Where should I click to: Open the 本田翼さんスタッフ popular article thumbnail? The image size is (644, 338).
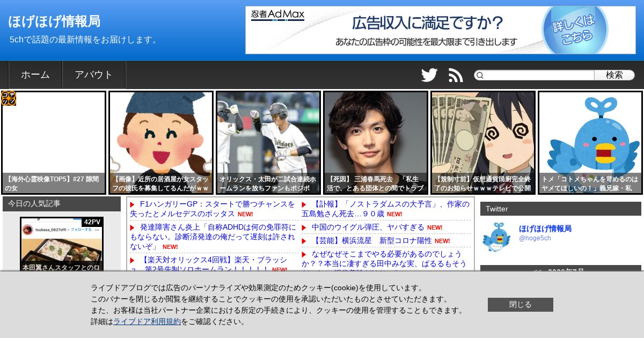(62, 245)
